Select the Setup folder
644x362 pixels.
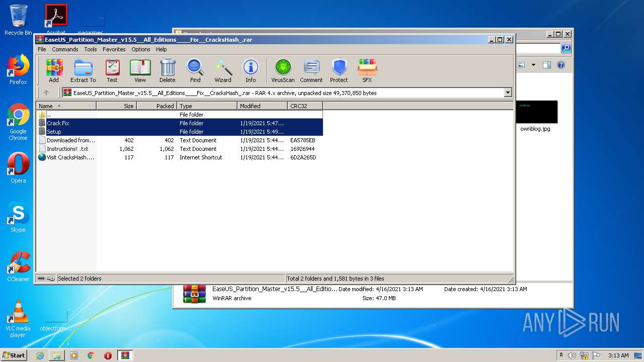(180, 132)
